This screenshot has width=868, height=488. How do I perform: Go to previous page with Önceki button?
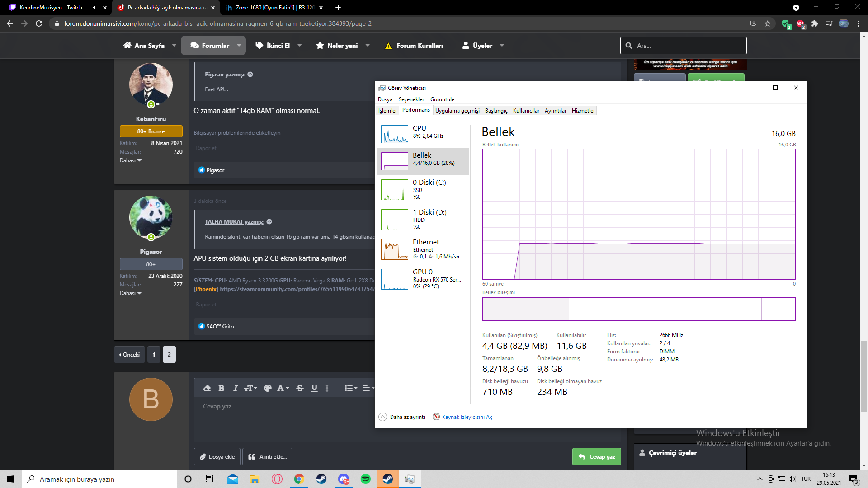point(129,355)
